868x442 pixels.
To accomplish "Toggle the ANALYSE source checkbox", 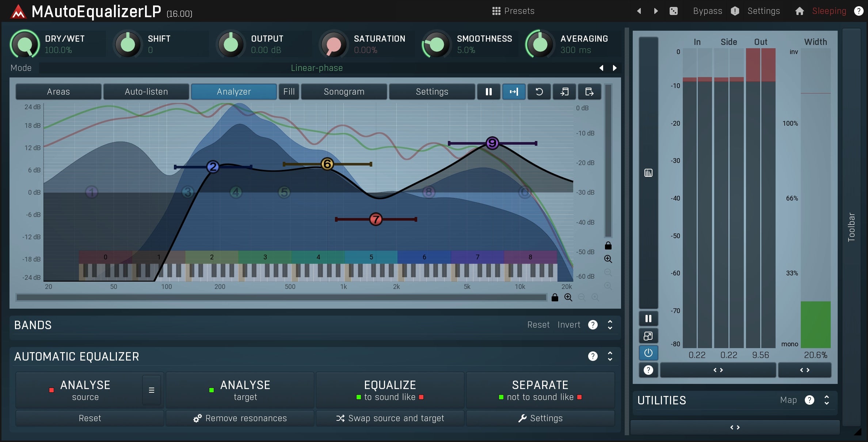I will (x=51, y=390).
